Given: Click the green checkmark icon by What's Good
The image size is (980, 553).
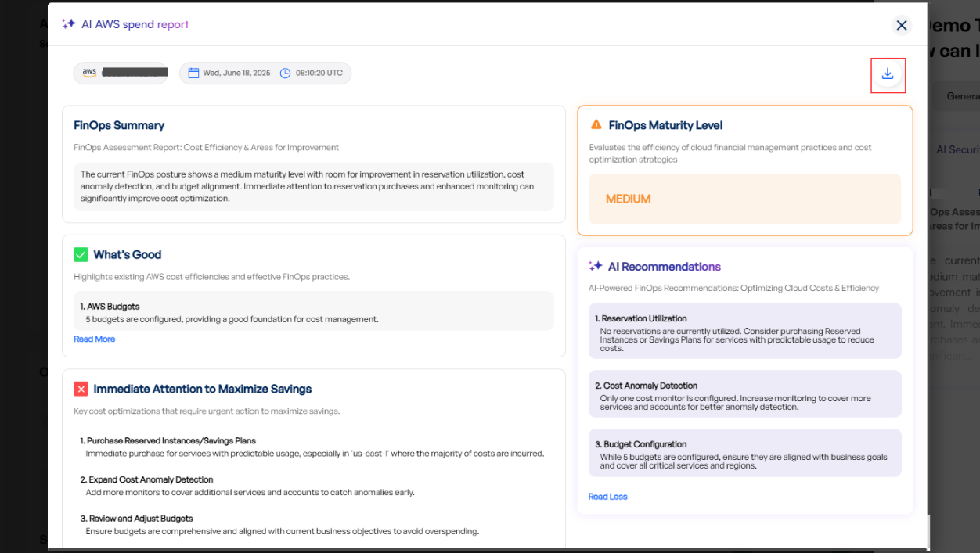Looking at the screenshot, I should coord(81,255).
